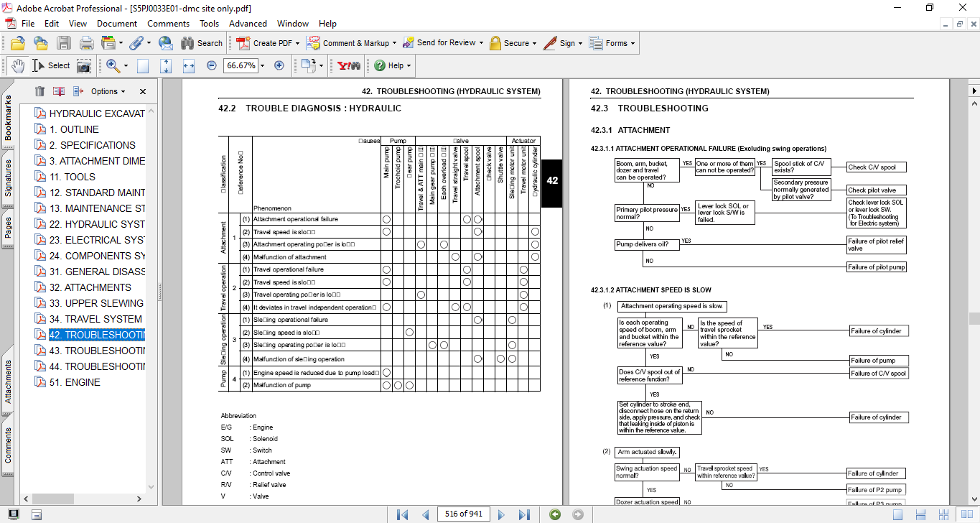This screenshot has height=523, width=980.
Task: Save the file with the floppy disk icon
Action: pos(64,43)
